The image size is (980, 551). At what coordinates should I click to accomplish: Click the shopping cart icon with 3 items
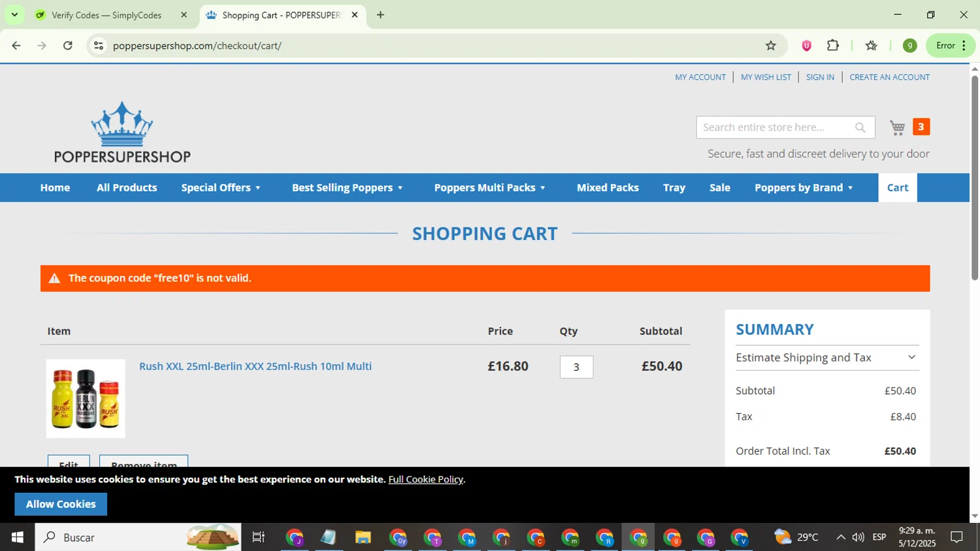(909, 127)
